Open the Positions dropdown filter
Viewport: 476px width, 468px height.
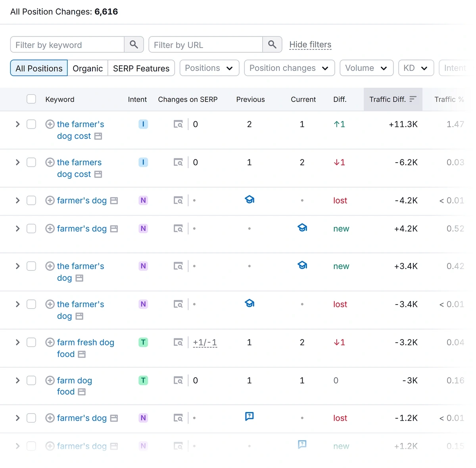209,68
